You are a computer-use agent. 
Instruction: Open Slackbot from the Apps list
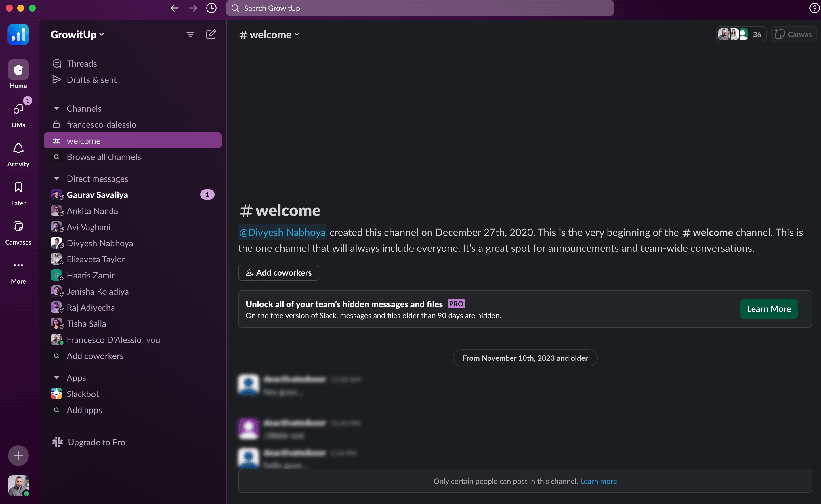(x=82, y=394)
